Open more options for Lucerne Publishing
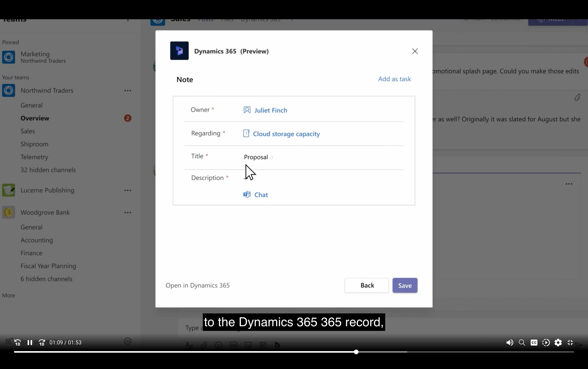588x369 pixels. tap(128, 190)
